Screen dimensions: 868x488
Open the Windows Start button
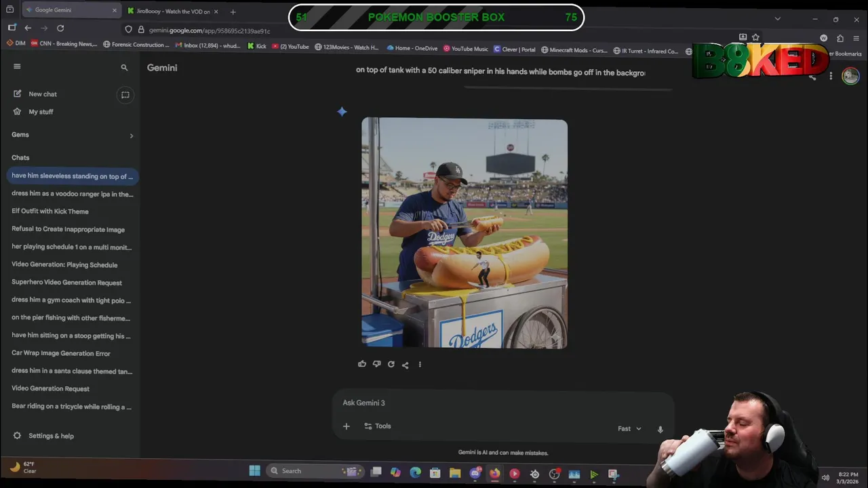click(x=254, y=471)
